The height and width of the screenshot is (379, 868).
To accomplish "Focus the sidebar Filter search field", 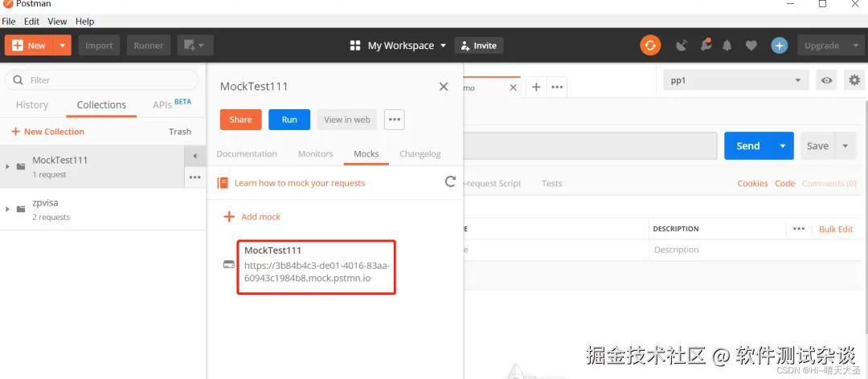I will coord(102,80).
